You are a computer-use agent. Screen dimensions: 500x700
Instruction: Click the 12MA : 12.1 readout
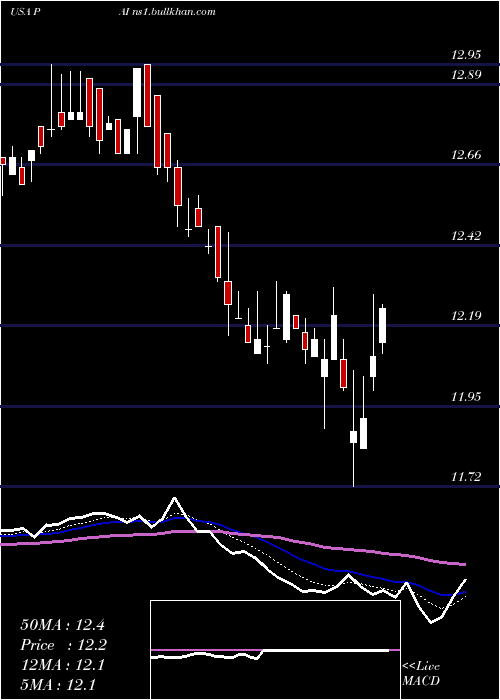(62, 665)
